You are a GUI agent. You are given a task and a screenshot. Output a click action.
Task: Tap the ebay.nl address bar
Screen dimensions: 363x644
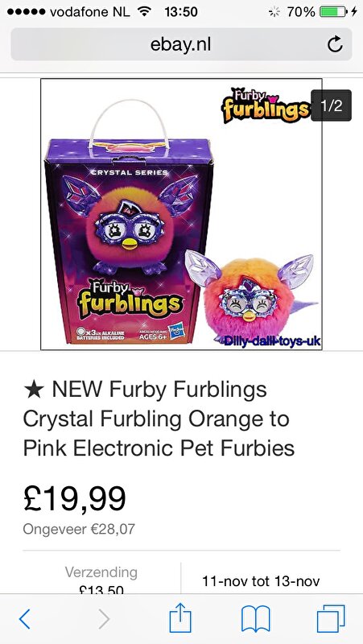click(181, 44)
